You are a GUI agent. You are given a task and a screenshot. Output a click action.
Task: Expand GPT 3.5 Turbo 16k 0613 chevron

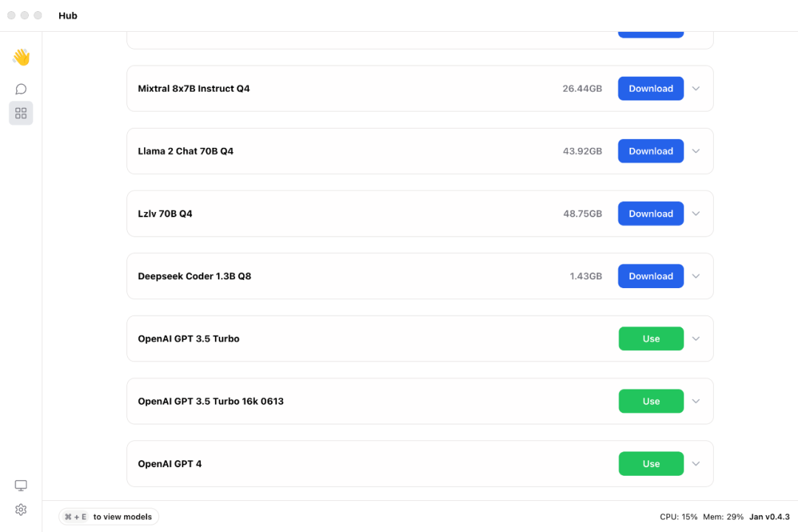[696, 401]
